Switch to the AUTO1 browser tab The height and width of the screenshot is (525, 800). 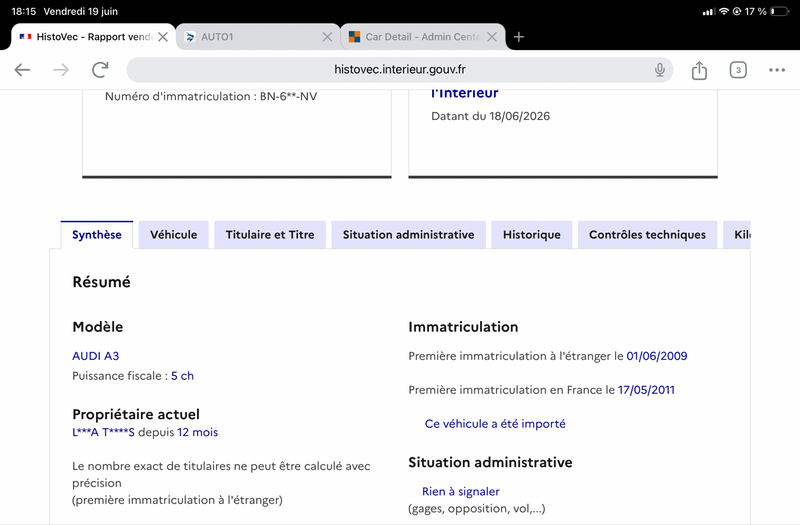258,37
